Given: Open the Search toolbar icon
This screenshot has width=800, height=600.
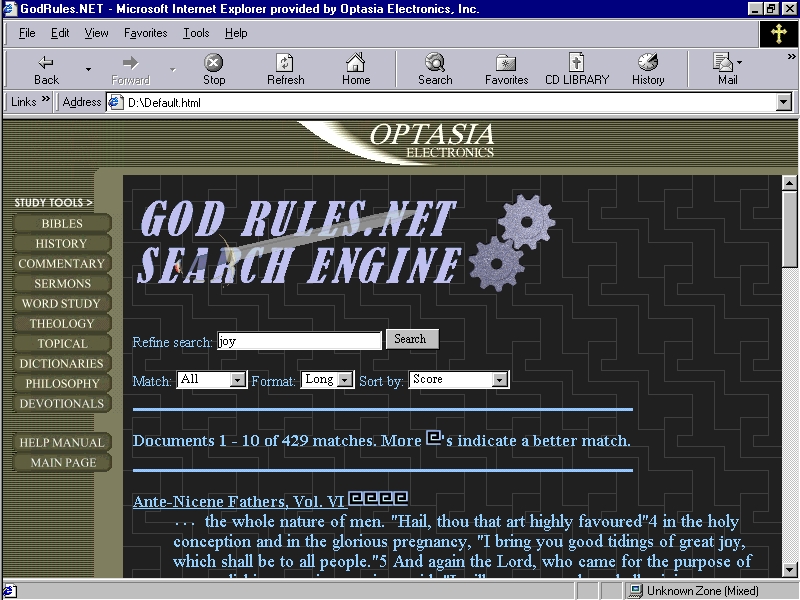Looking at the screenshot, I should click(x=435, y=63).
